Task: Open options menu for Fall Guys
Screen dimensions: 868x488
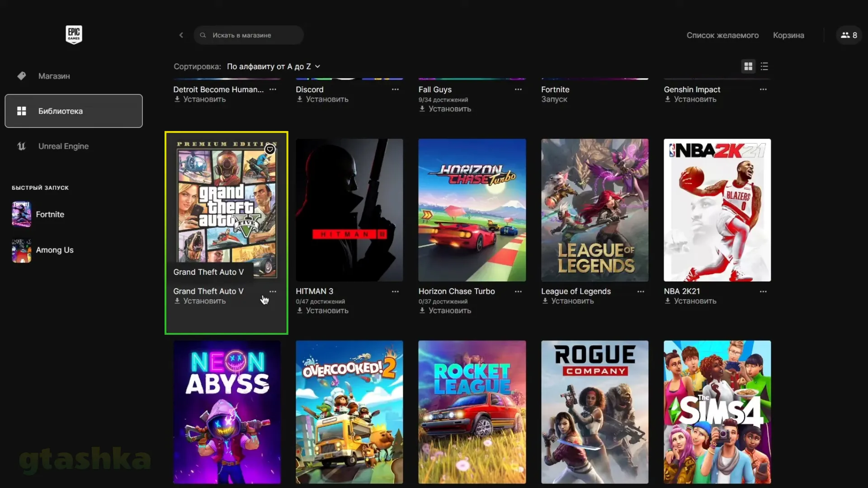Action: tap(518, 89)
